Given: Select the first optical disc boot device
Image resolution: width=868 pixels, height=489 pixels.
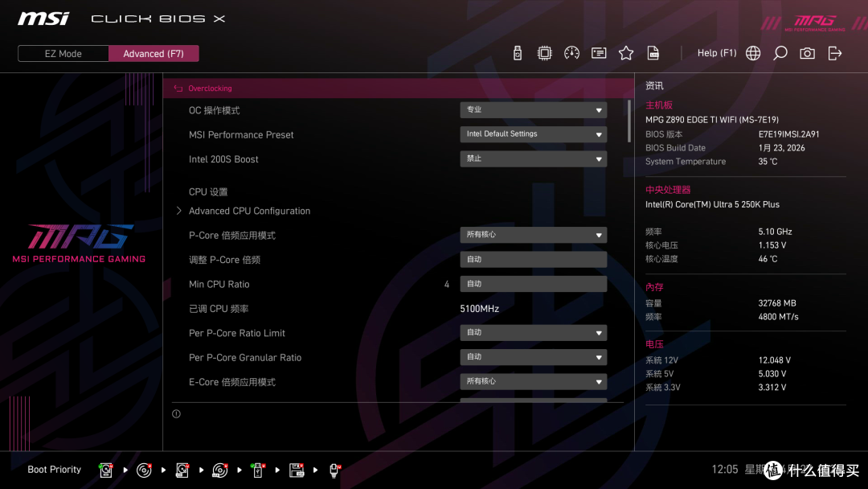Looking at the screenshot, I should coord(144,471).
